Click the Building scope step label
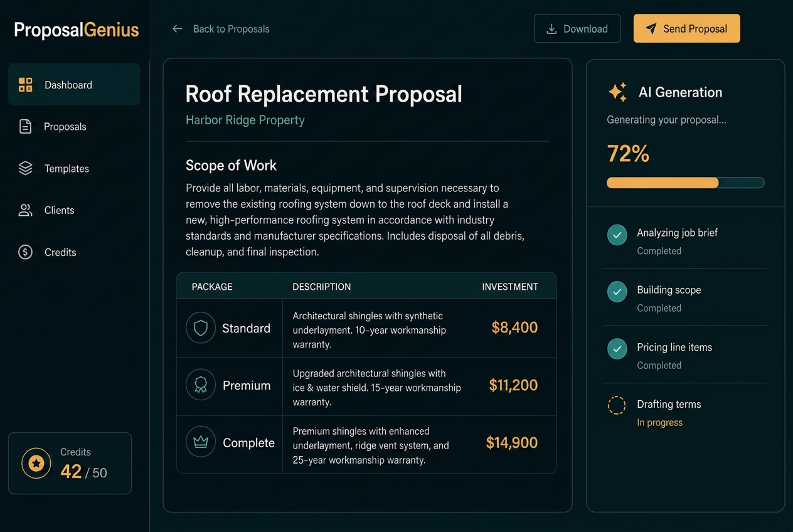 coord(669,290)
